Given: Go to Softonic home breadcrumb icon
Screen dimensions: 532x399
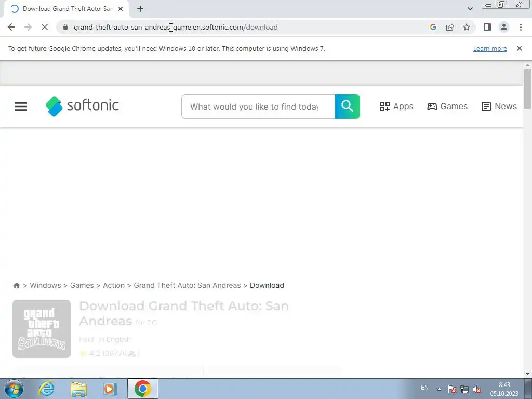Looking at the screenshot, I should click(x=16, y=285).
